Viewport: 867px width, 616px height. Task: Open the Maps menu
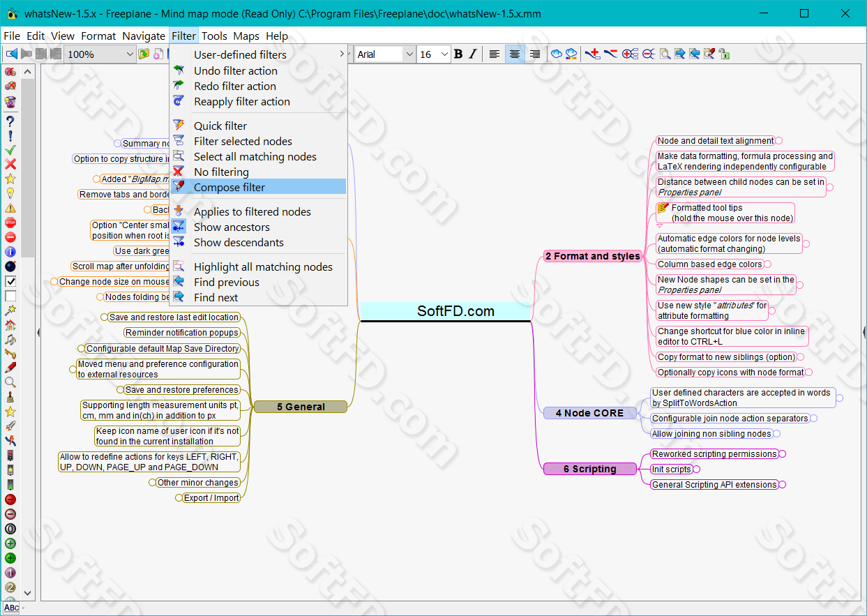point(246,36)
